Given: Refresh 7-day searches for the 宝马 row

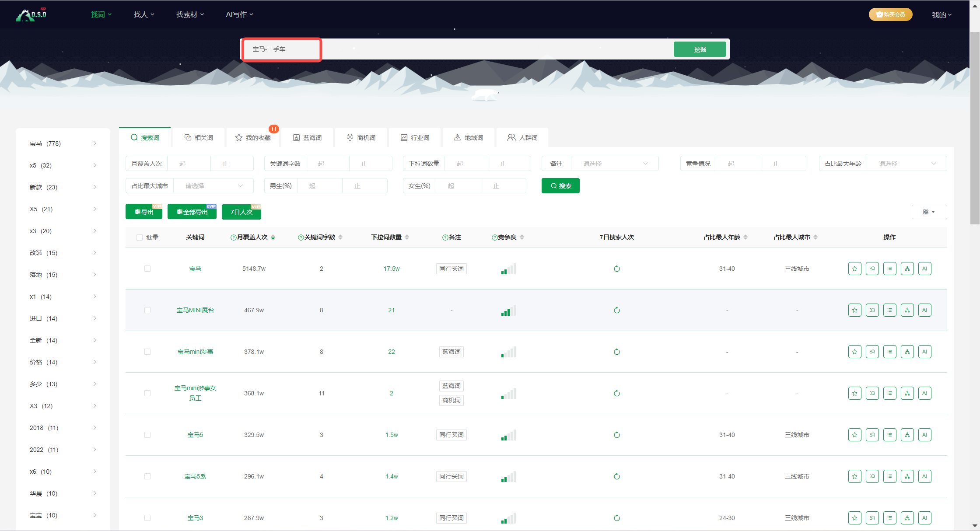Looking at the screenshot, I should click(617, 269).
